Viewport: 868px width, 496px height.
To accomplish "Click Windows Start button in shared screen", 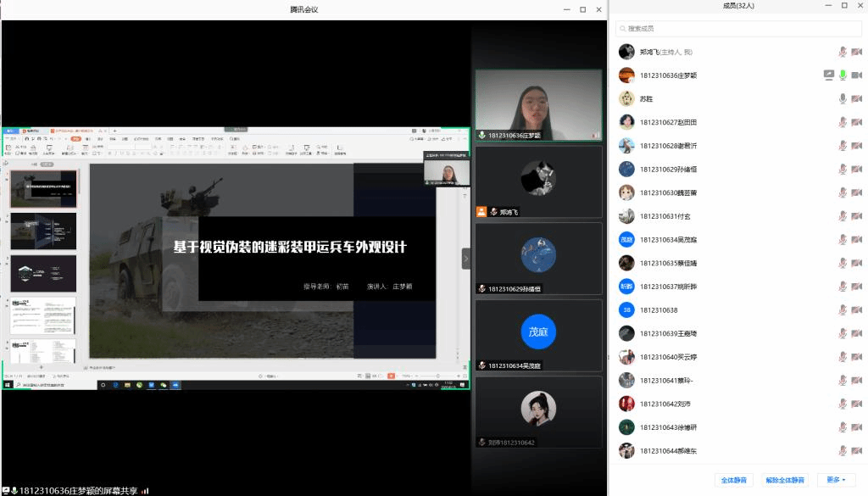I will 8,385.
